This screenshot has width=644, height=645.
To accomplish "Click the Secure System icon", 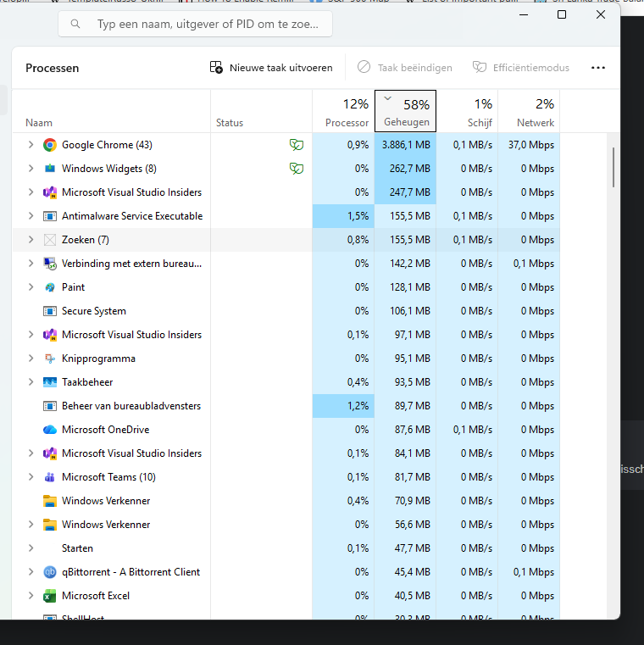I will click(50, 311).
